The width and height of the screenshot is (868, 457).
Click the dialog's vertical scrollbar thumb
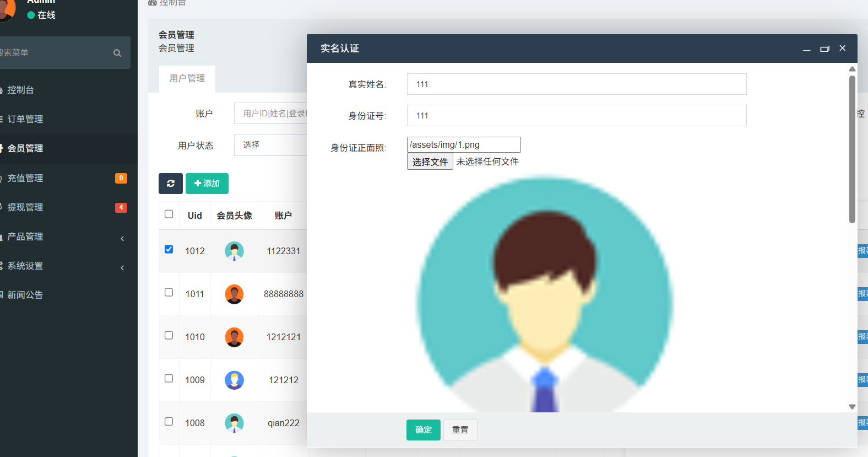tap(852, 149)
